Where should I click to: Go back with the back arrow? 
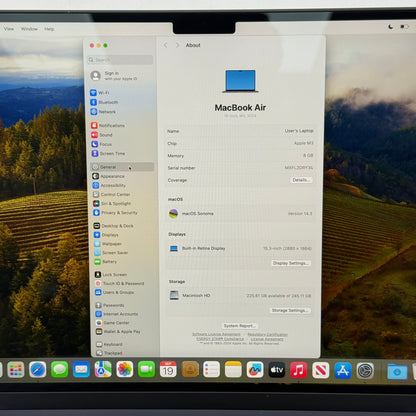point(166,45)
